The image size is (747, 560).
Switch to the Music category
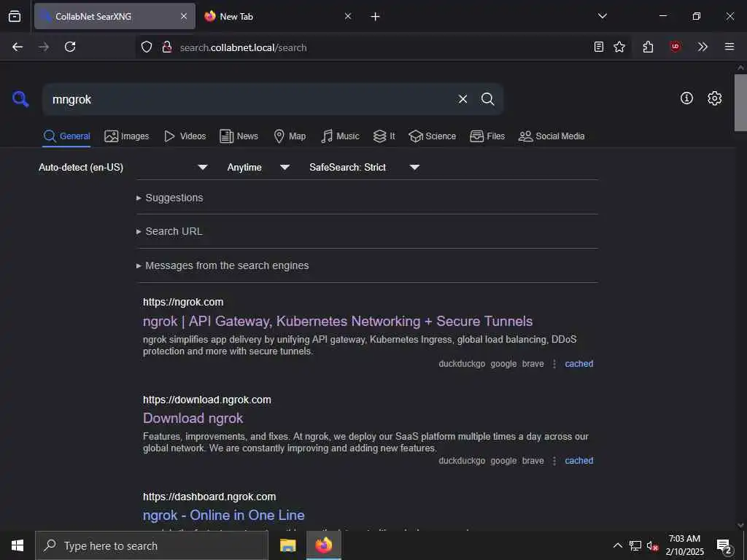click(340, 136)
